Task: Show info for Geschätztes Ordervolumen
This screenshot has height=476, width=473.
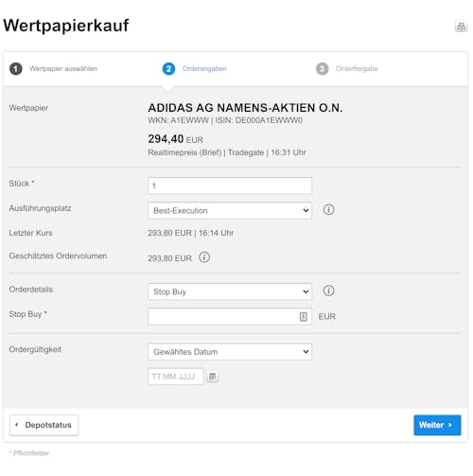Action: pyautogui.click(x=204, y=257)
